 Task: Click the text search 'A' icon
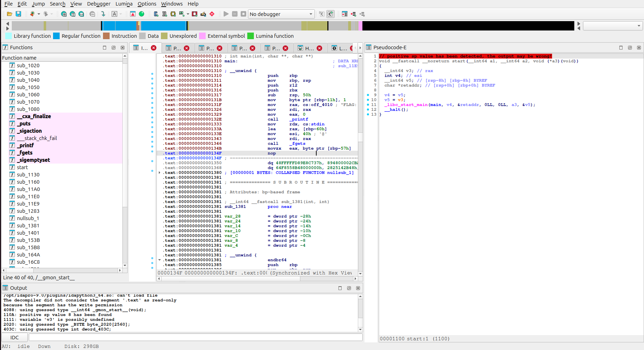coord(114,14)
